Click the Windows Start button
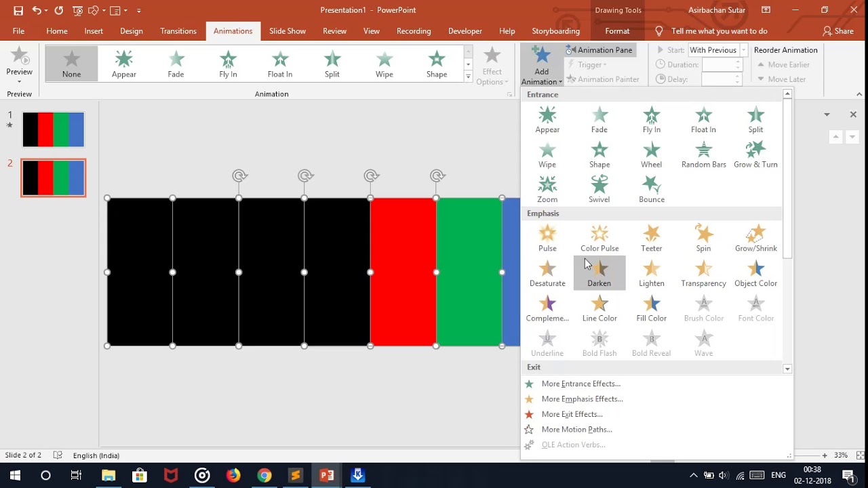 click(x=15, y=475)
